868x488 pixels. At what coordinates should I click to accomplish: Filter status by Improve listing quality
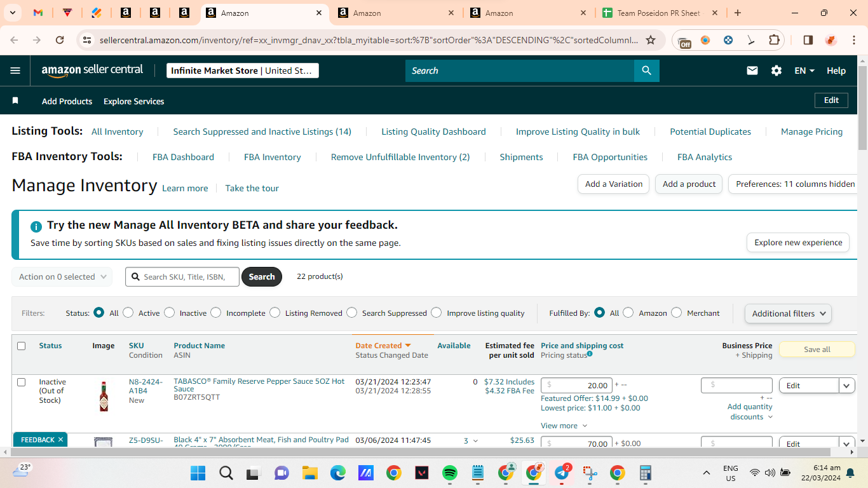click(436, 313)
